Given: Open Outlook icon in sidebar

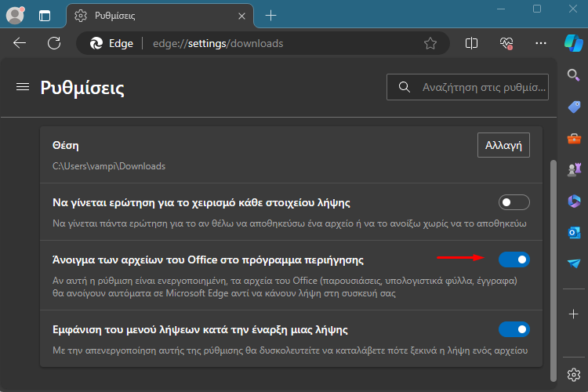Looking at the screenshot, I should pos(574,233).
